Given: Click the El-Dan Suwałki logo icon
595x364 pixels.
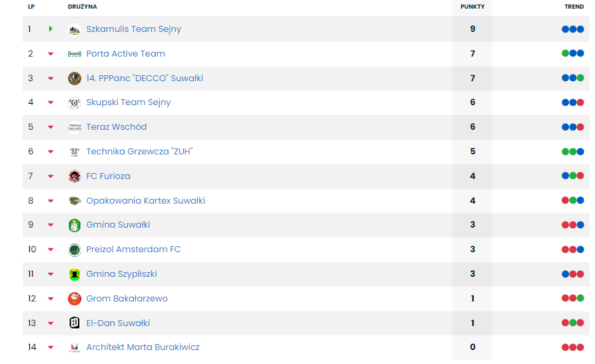Looking at the screenshot, I should click(x=75, y=323).
